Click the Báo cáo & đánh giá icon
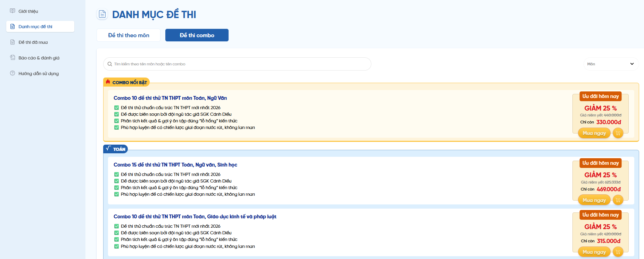This screenshot has width=644, height=259. click(13, 58)
